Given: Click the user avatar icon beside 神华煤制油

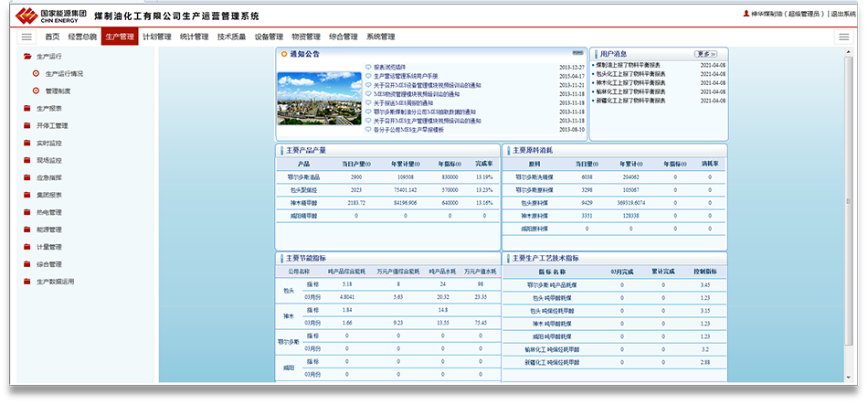Looking at the screenshot, I should tap(746, 14).
